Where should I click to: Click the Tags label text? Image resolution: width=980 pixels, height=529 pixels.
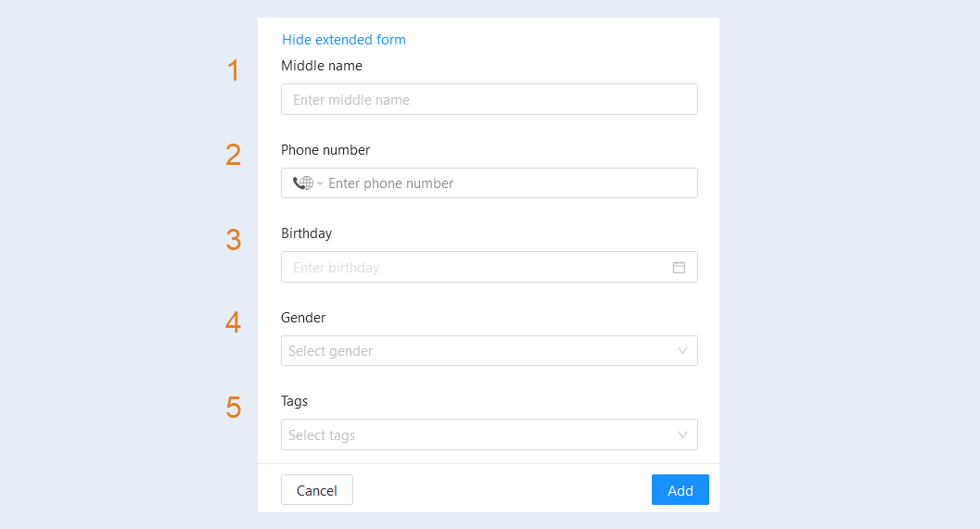pos(295,401)
